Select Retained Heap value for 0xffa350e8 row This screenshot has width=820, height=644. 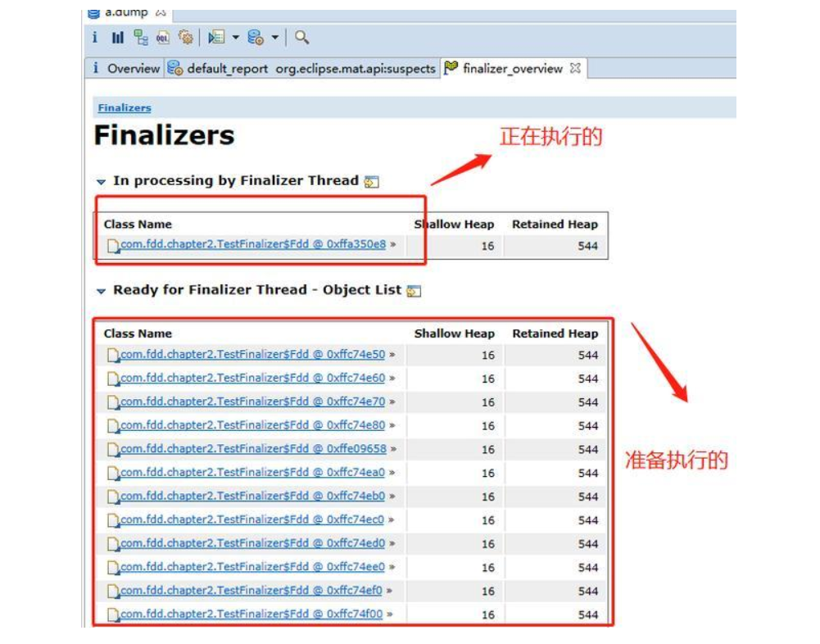(x=588, y=246)
